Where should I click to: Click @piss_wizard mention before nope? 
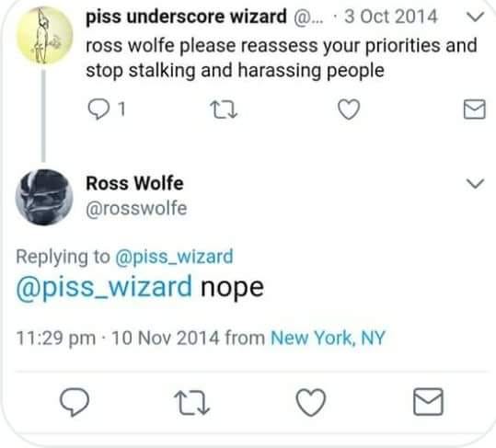tap(104, 287)
